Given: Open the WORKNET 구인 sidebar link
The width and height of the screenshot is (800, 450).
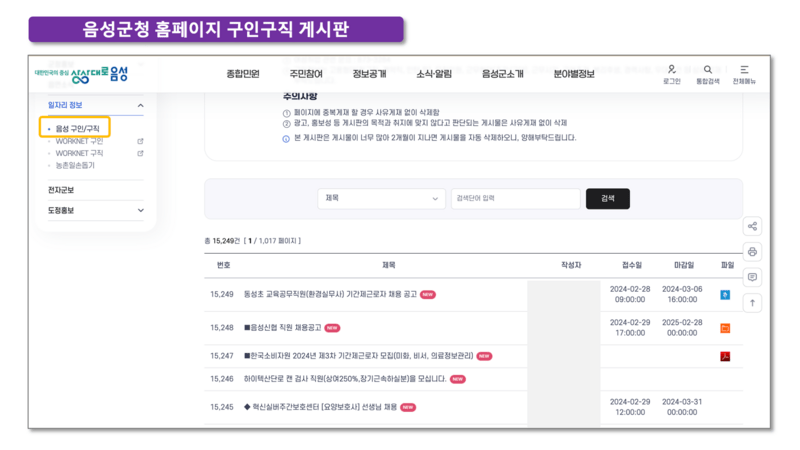Looking at the screenshot, I should click(x=79, y=141).
